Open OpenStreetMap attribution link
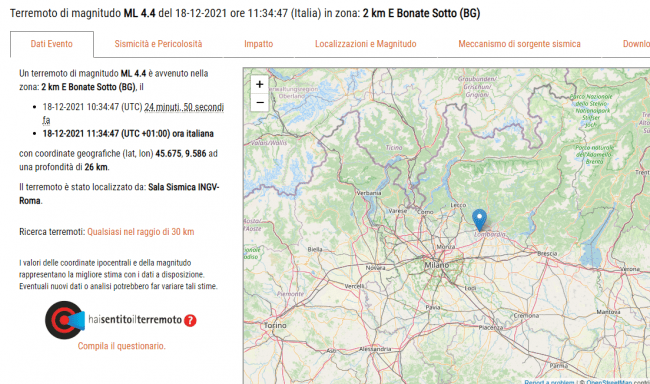 (609, 382)
